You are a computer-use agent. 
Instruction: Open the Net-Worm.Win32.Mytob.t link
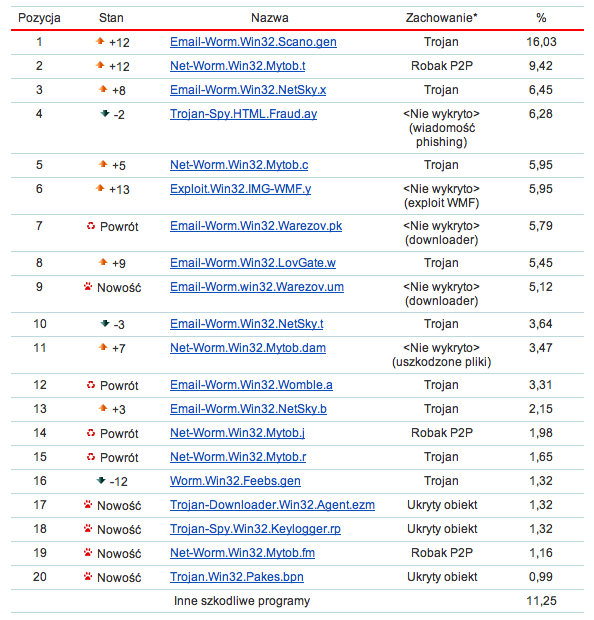pyautogui.click(x=238, y=66)
